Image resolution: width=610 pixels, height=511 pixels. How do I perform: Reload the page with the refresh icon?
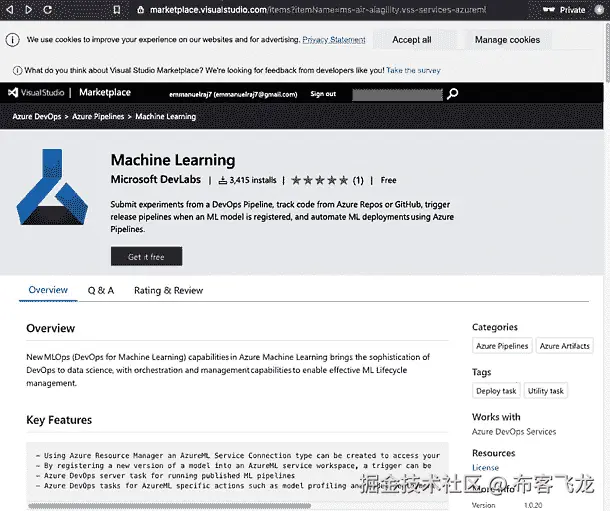click(x=47, y=10)
